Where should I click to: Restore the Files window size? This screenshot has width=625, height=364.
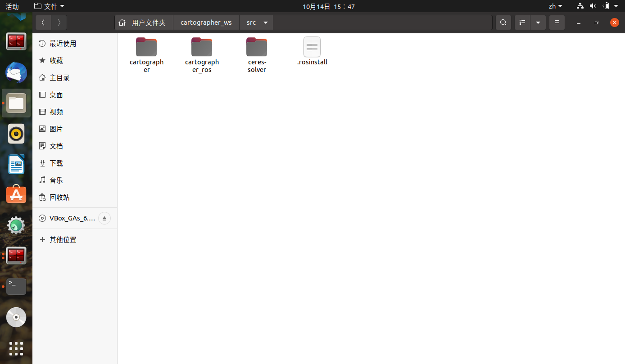coord(596,22)
